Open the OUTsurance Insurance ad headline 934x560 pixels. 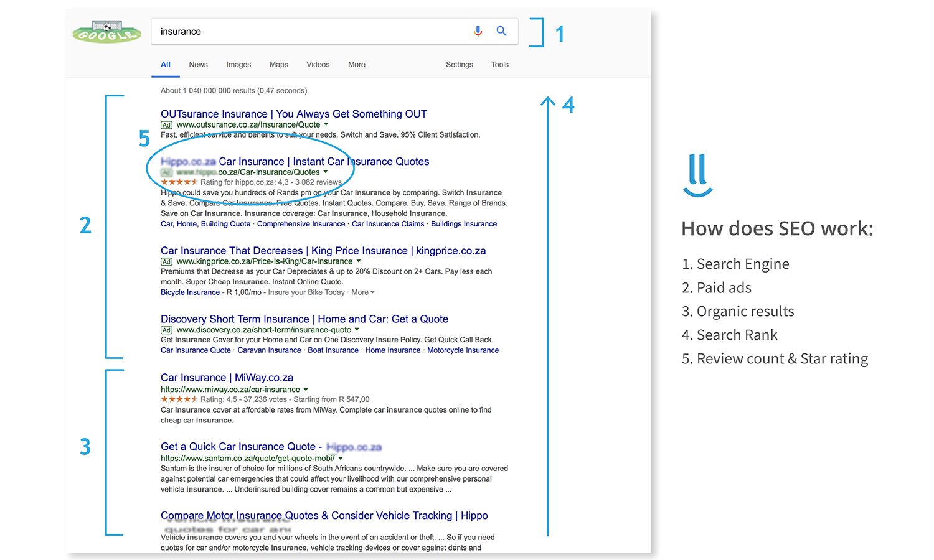click(293, 114)
